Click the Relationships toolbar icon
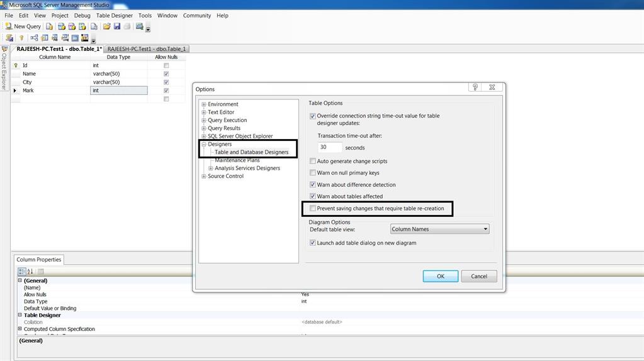644x361 pixels. click(34, 38)
